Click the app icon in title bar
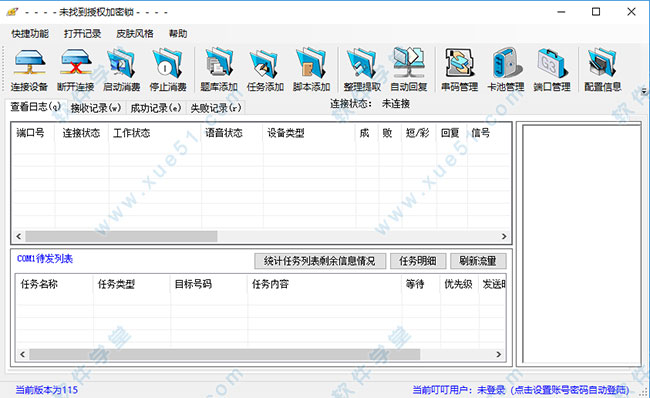 [x=12, y=12]
